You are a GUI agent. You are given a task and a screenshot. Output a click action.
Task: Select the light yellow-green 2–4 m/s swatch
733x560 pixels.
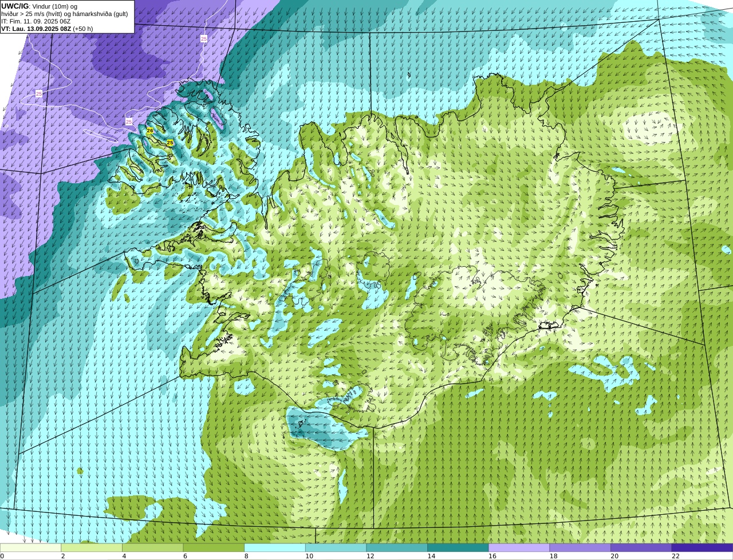(92, 547)
